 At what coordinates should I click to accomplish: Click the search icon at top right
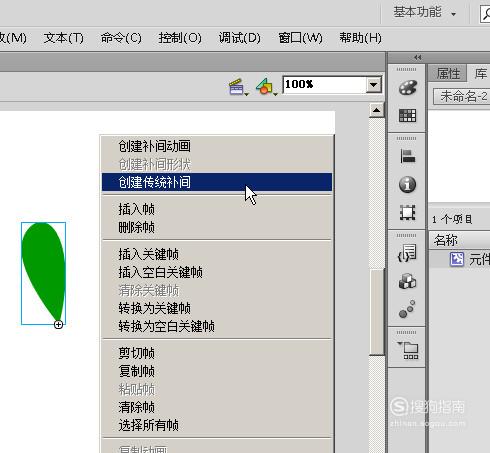click(485, 14)
